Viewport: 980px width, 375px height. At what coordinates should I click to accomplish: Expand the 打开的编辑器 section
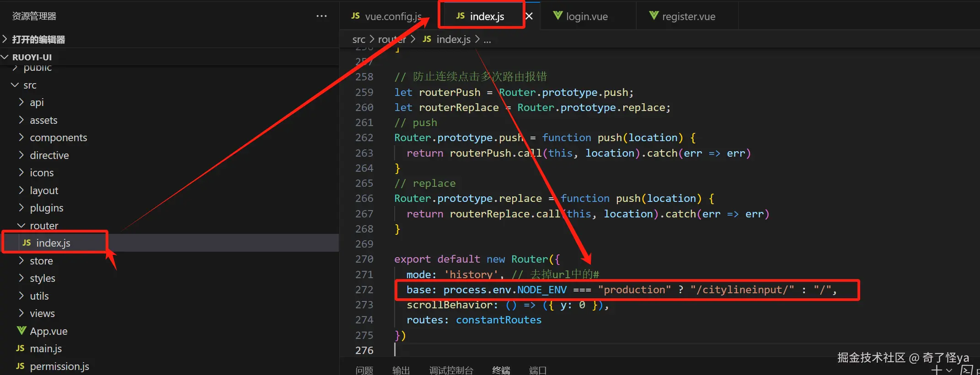point(38,40)
